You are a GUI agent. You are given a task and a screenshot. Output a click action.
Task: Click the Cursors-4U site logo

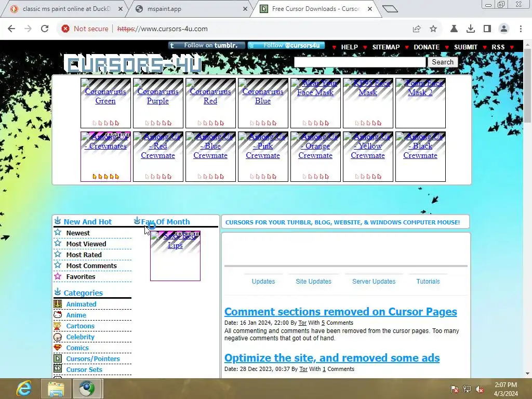(x=134, y=64)
